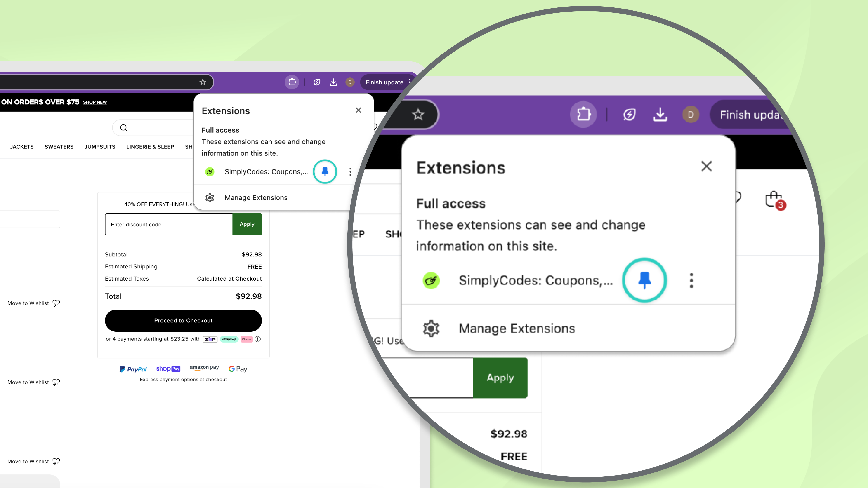
Task: Select the enlarged Manage Extensions text
Action: [517, 328]
